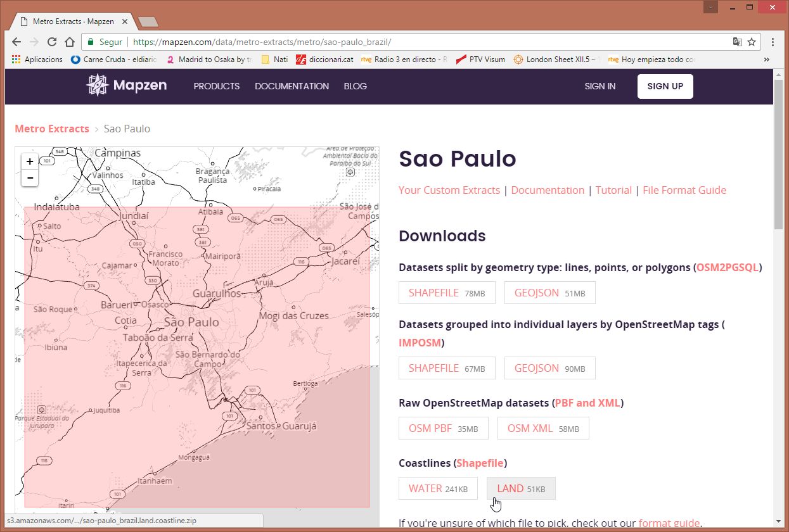Open Hoy empieza todo bookmark

tap(651, 60)
